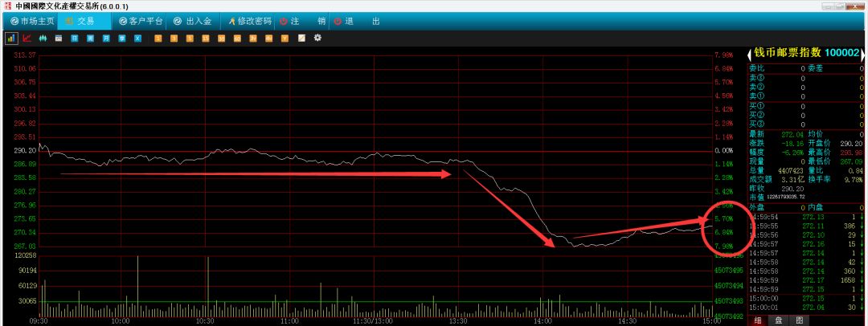Click the 14:00 time axis label

(x=542, y=321)
